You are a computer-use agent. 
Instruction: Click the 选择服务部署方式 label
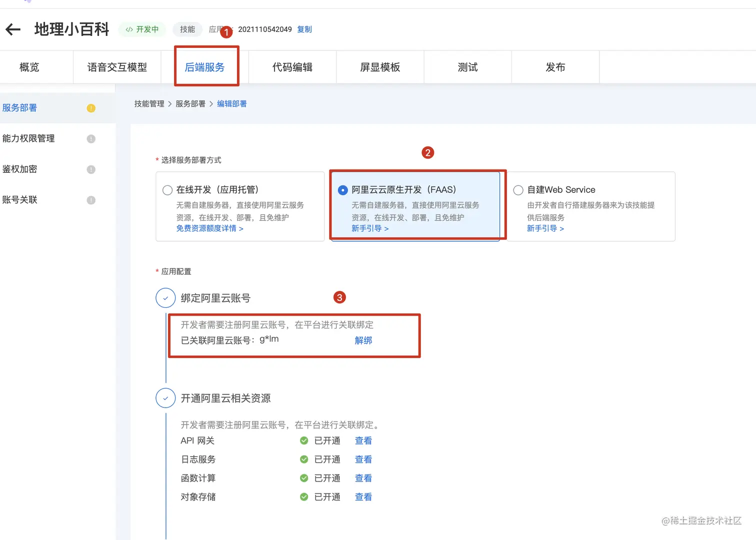(x=191, y=160)
